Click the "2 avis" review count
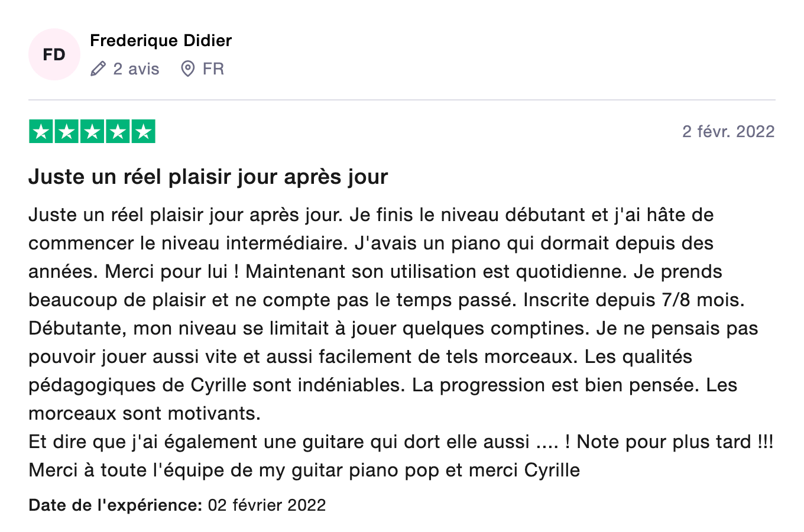Screen dimensions: 804x532 [136, 69]
